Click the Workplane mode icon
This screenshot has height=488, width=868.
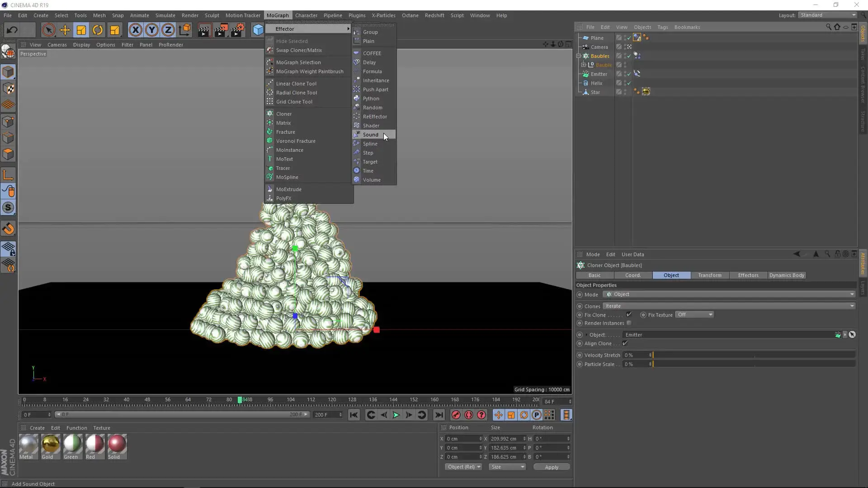[8, 105]
